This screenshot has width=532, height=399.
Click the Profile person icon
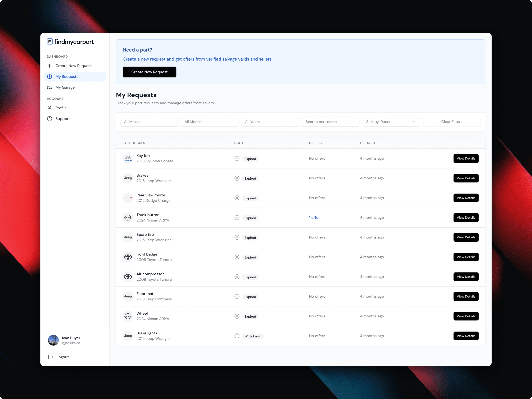[x=50, y=108]
